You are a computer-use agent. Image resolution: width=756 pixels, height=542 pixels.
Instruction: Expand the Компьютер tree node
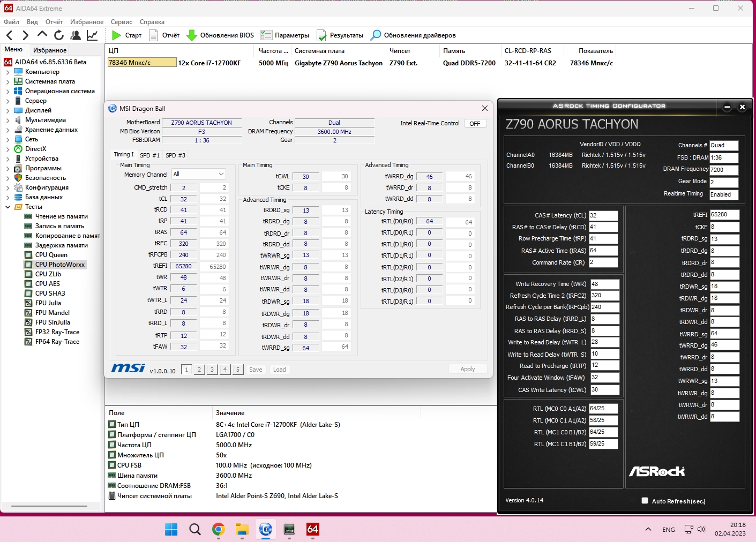(8, 72)
